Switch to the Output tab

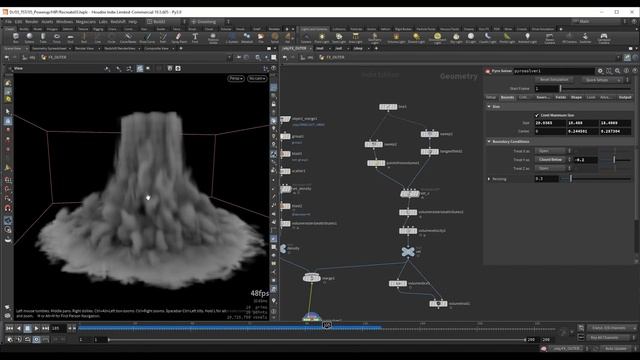[625, 98]
